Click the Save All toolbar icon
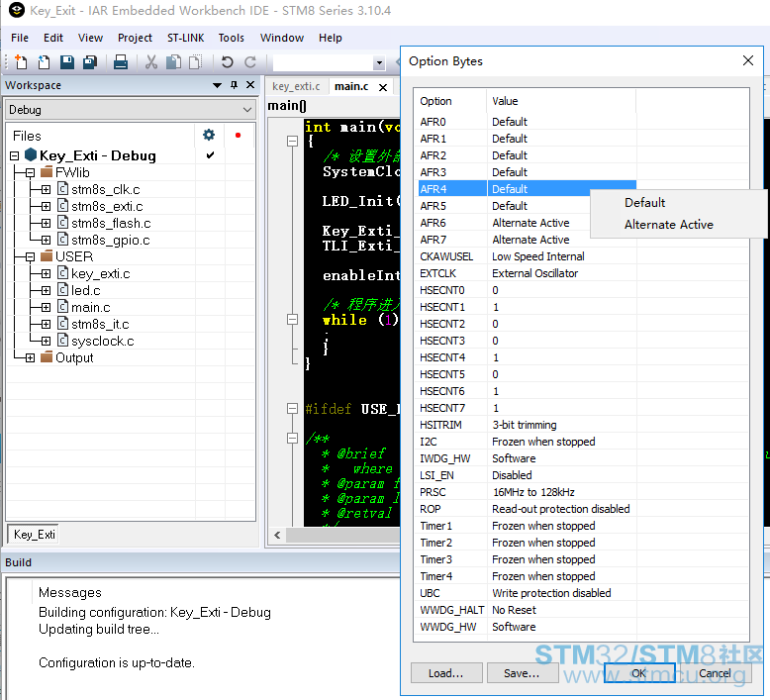The image size is (770, 700). coord(90,62)
